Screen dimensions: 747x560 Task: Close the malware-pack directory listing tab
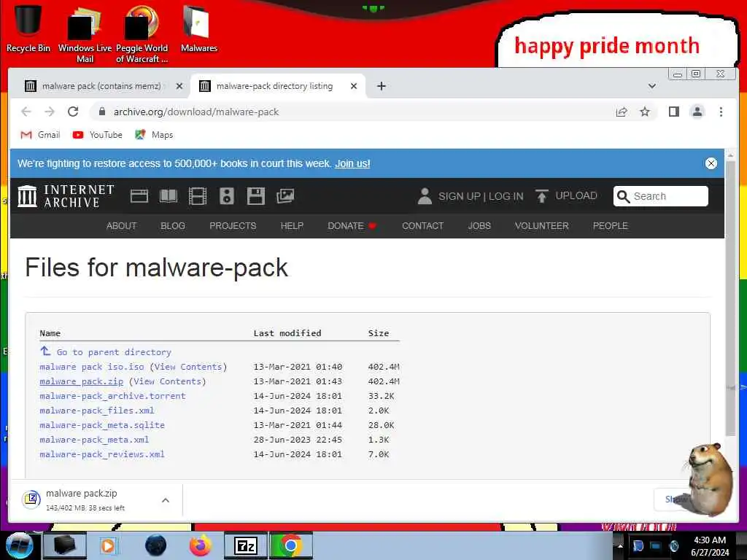[354, 86]
